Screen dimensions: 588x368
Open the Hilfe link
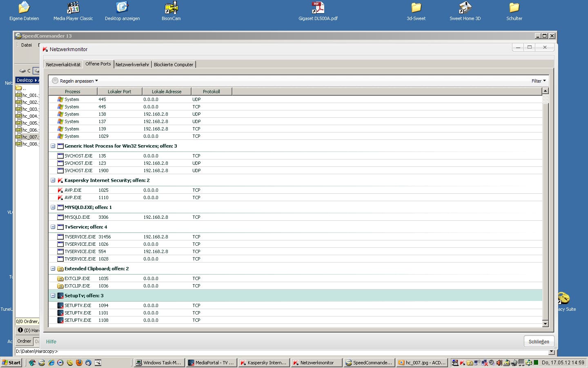[51, 342]
